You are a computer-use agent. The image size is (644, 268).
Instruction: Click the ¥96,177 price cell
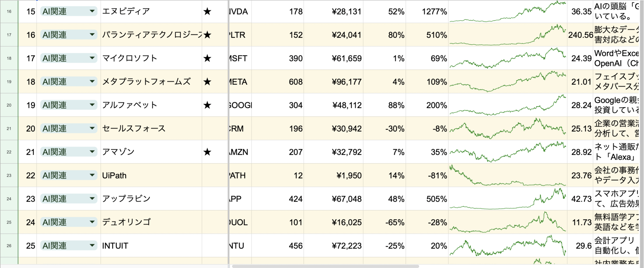pyautogui.click(x=333, y=82)
